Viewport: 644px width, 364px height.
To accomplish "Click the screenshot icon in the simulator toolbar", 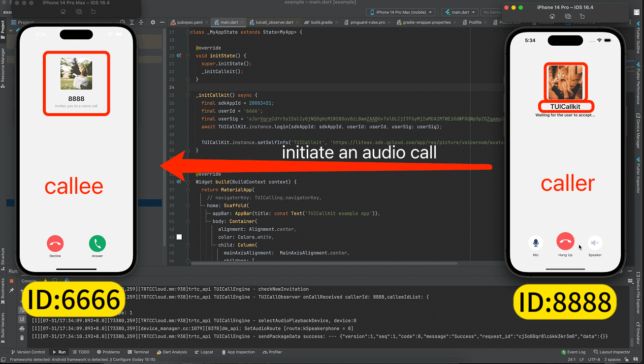I will point(568,16).
